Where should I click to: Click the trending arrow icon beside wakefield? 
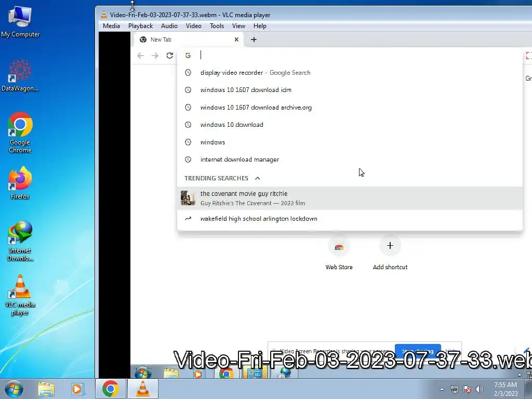(x=188, y=219)
